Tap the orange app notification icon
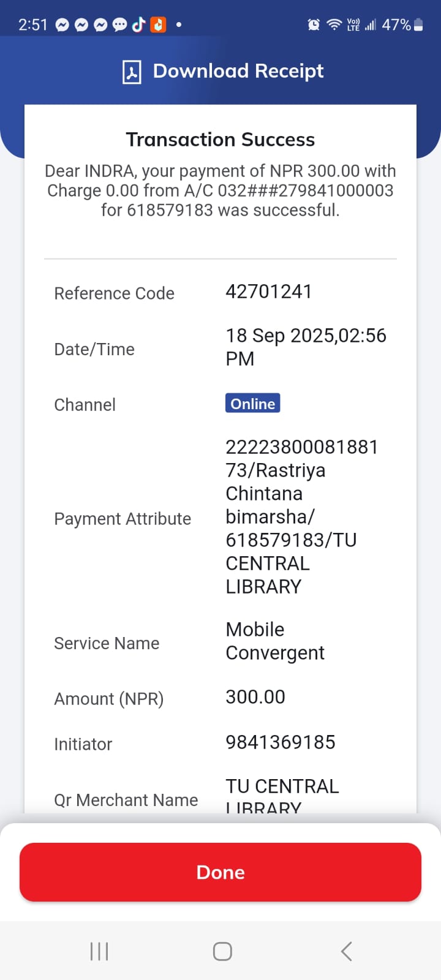Screen dimensions: 441x980 click(x=158, y=24)
